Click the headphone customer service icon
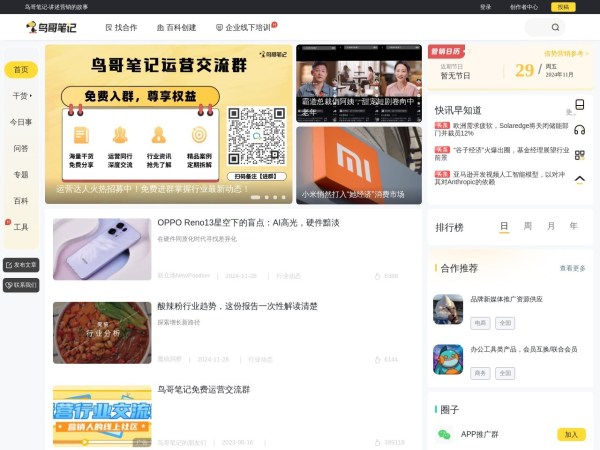 (x=580, y=130)
